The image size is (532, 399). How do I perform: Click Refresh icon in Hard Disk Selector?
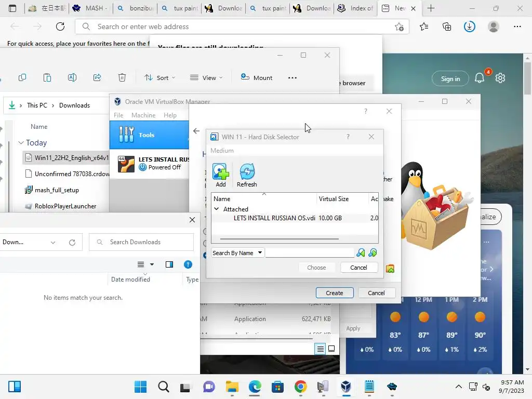coord(247,175)
